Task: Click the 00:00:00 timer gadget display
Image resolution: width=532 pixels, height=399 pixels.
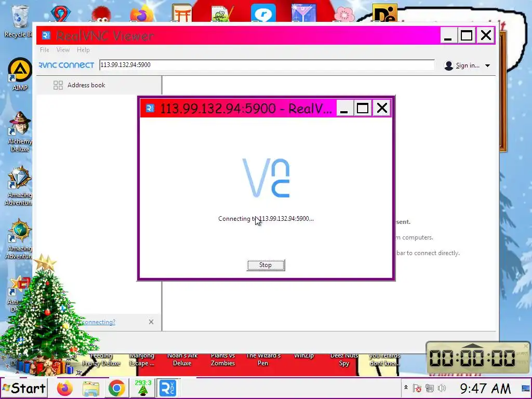Action: coord(472,358)
